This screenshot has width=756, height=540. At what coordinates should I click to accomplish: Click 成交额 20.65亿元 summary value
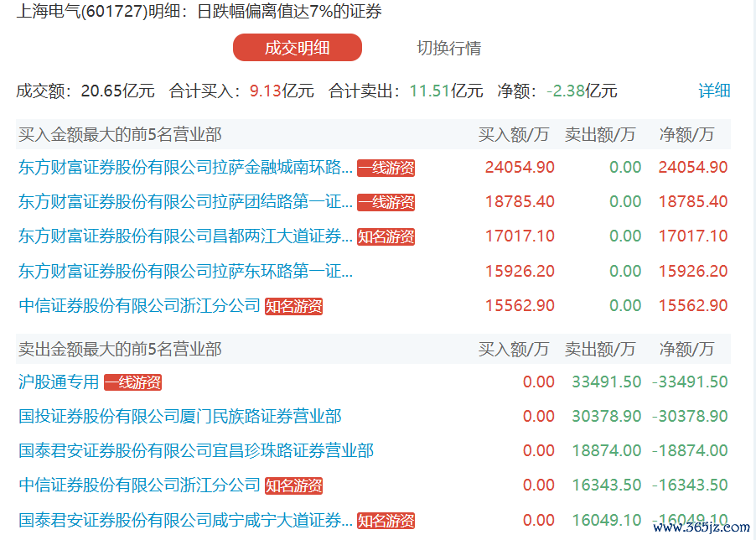coord(117,91)
